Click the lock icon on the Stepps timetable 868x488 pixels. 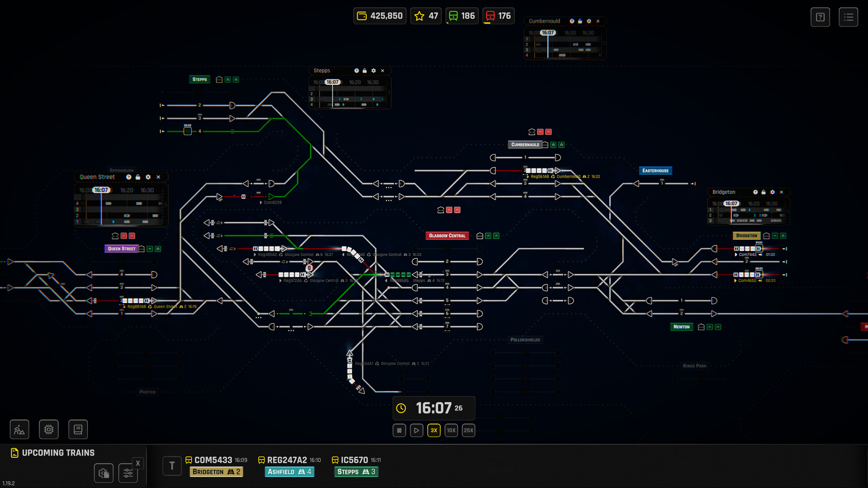pos(364,71)
